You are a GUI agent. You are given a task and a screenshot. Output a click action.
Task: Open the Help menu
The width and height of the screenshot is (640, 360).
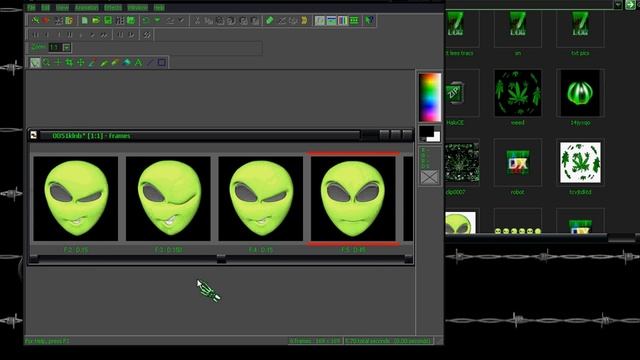tap(159, 7)
